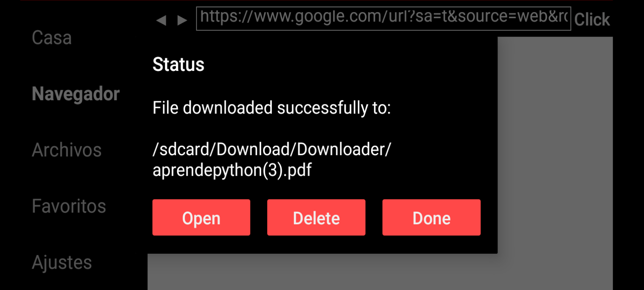Go back using the left arrow

click(161, 20)
